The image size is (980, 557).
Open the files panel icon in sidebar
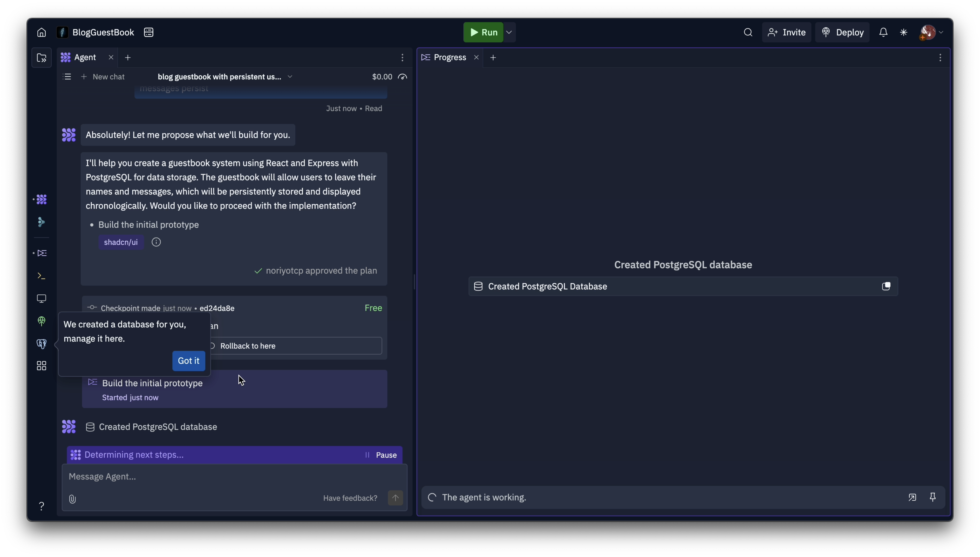(41, 58)
